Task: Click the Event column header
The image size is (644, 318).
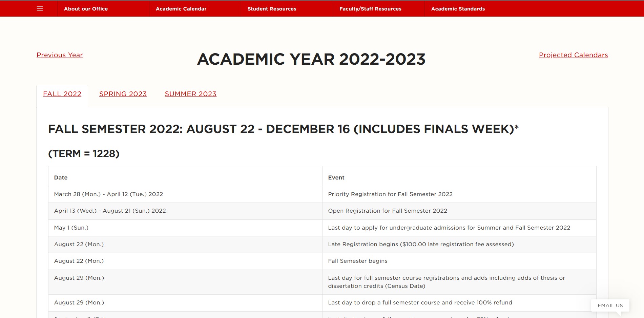Action: (x=336, y=177)
